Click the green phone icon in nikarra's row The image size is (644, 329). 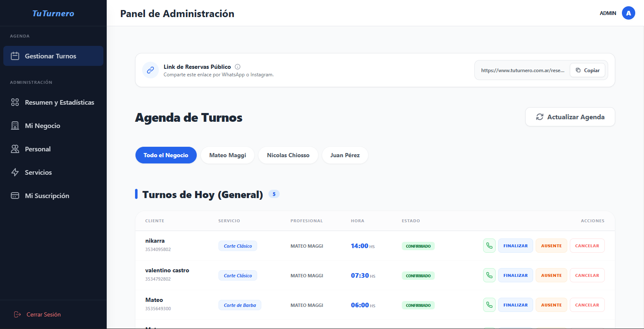click(x=489, y=246)
